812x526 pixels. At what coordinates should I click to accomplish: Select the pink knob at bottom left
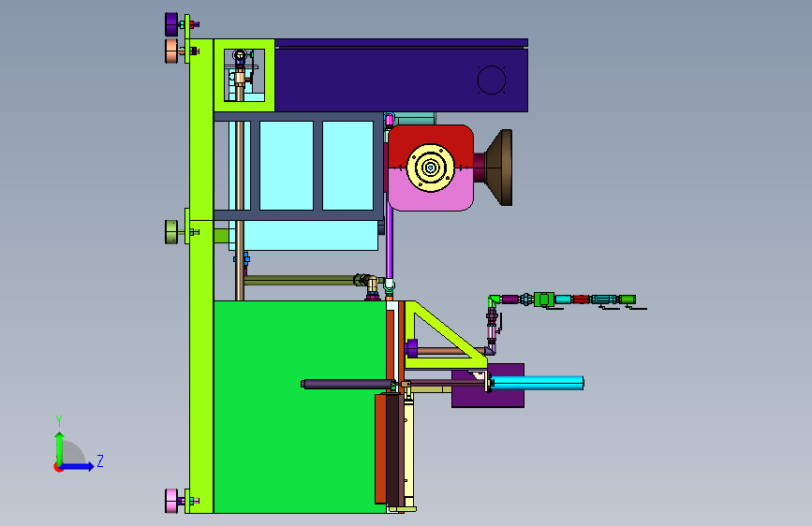click(171, 501)
